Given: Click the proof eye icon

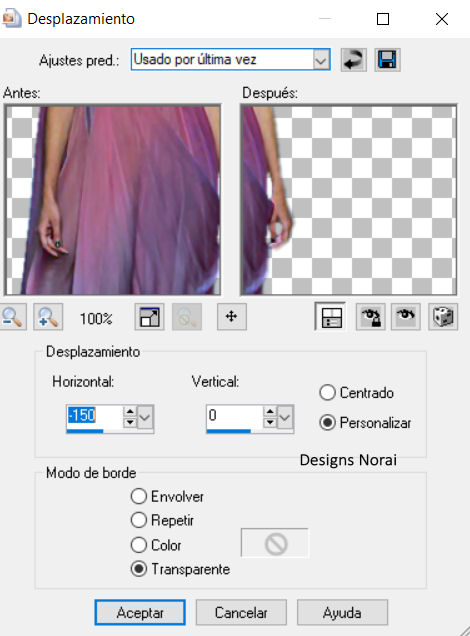Looking at the screenshot, I should 406,317.
